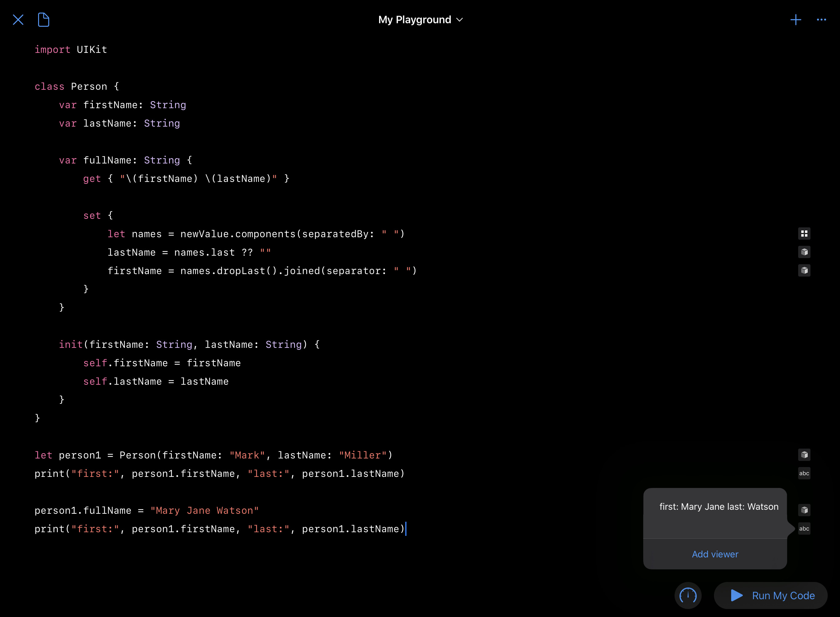Show abc result for first print statement

[x=804, y=473]
